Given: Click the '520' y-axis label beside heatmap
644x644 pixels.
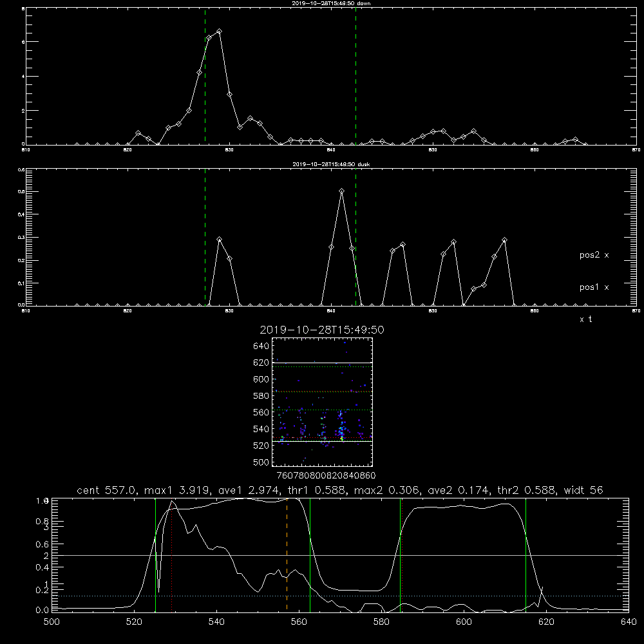Looking at the screenshot, I should 261,446.
